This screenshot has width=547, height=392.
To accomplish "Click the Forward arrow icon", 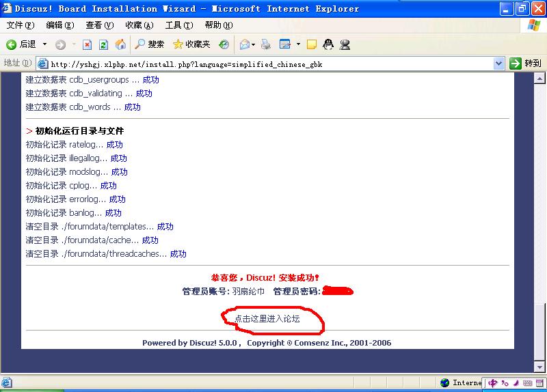I will pyautogui.click(x=61, y=44).
